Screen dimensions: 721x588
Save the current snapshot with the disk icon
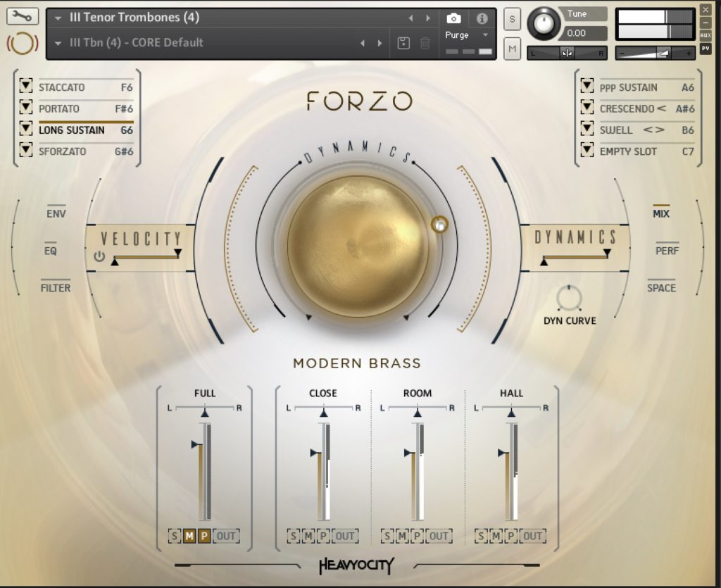click(403, 43)
